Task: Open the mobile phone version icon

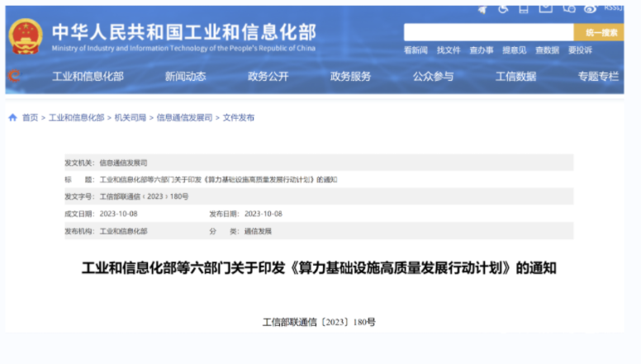Action: pyautogui.click(x=524, y=9)
